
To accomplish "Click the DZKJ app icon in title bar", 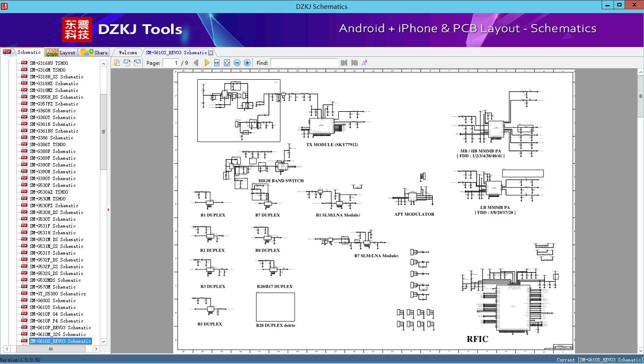I will click(x=4, y=6).
